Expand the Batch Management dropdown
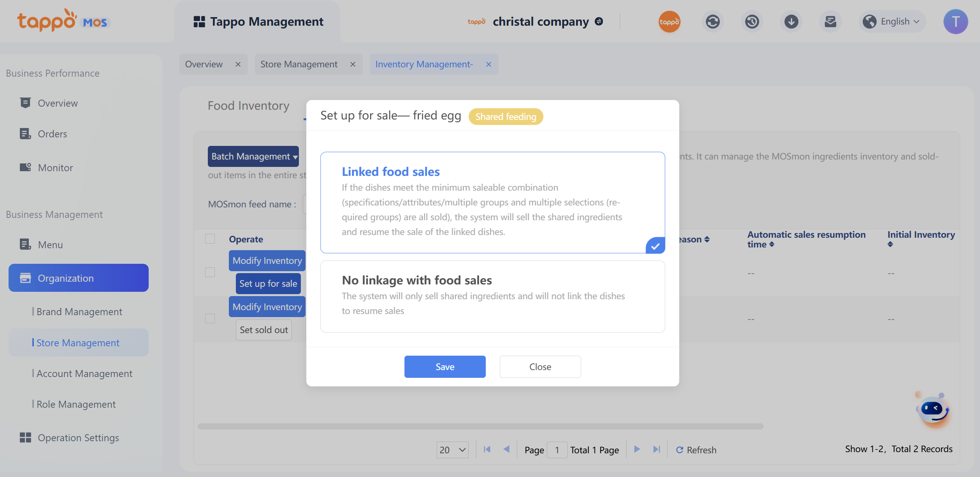 coord(253,156)
